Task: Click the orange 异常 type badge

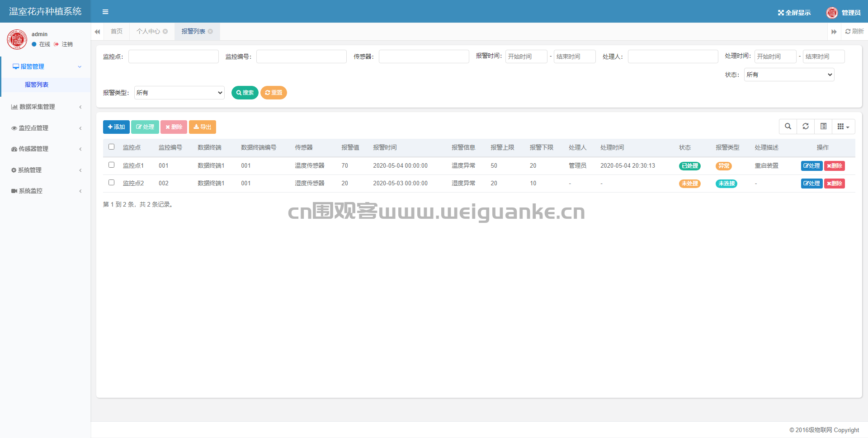Action: [724, 166]
